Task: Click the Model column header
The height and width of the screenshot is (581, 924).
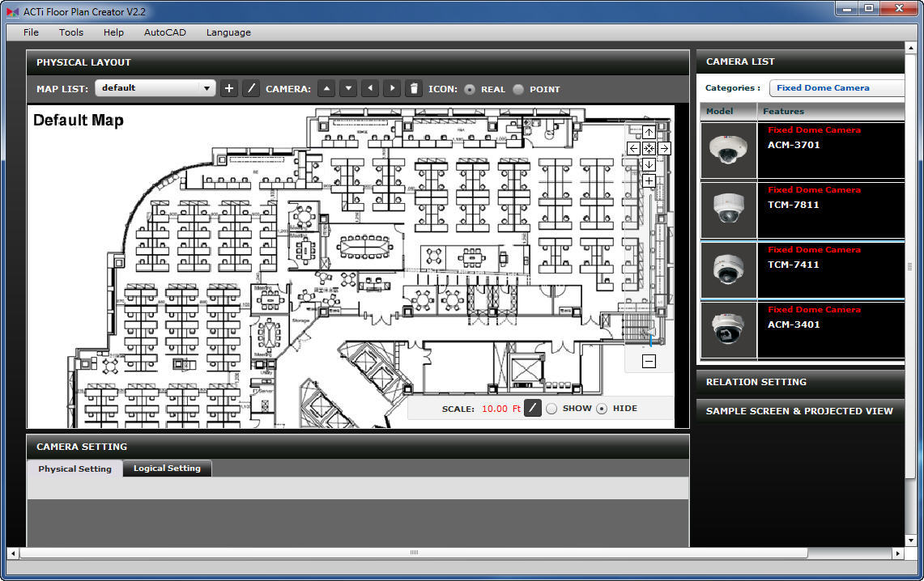Action: pos(728,111)
